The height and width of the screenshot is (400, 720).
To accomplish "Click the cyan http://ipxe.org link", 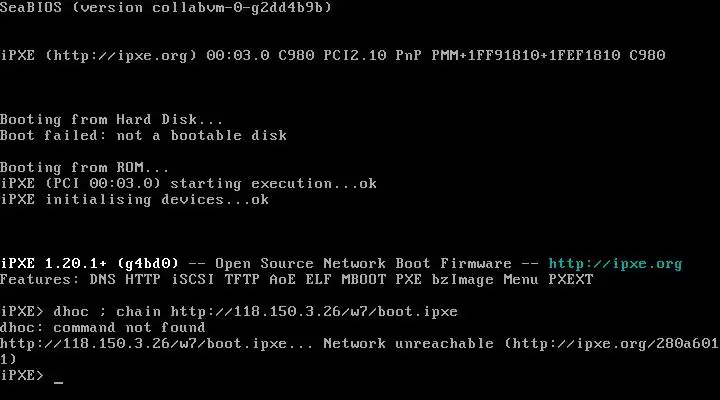I will click(615, 264).
